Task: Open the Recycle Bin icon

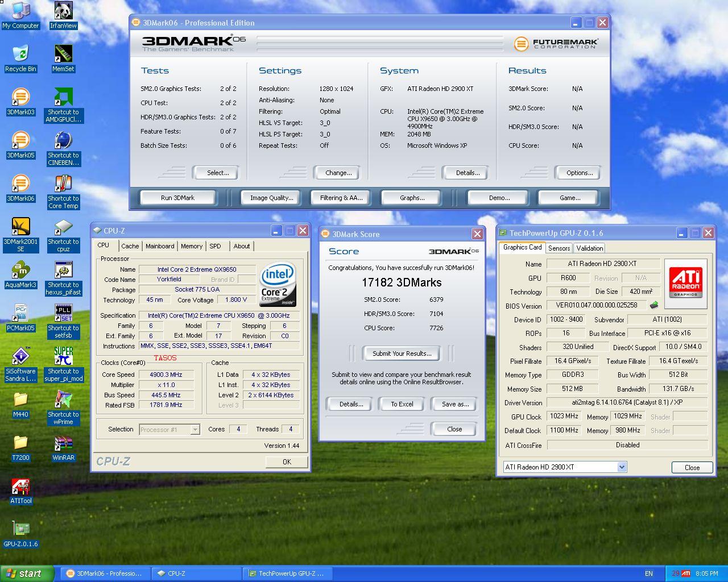Action: click(20, 59)
